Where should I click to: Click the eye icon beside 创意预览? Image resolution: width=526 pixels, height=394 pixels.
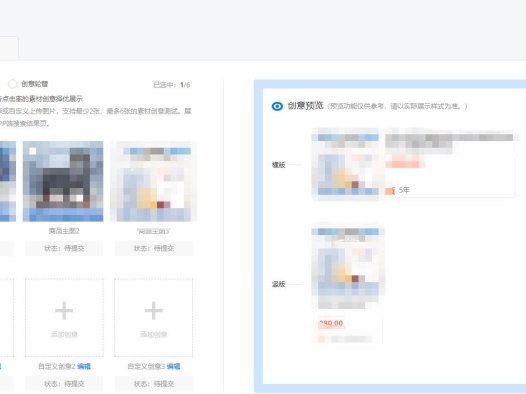pyautogui.click(x=277, y=106)
